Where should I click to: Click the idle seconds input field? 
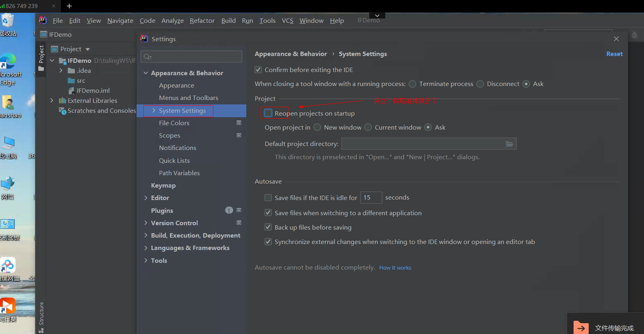point(371,198)
